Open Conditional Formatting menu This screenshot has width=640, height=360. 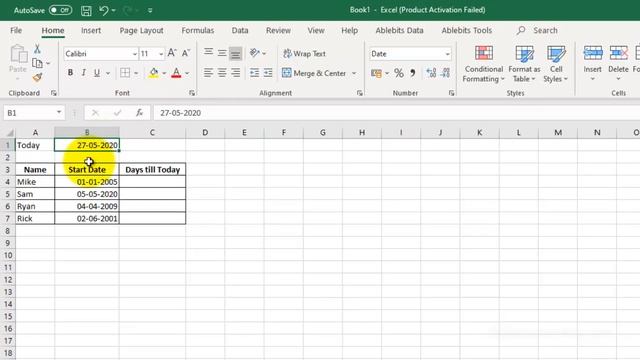(484, 64)
